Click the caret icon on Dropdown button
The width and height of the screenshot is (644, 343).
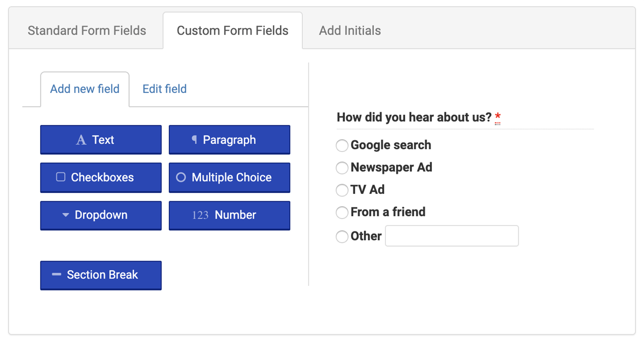click(66, 215)
